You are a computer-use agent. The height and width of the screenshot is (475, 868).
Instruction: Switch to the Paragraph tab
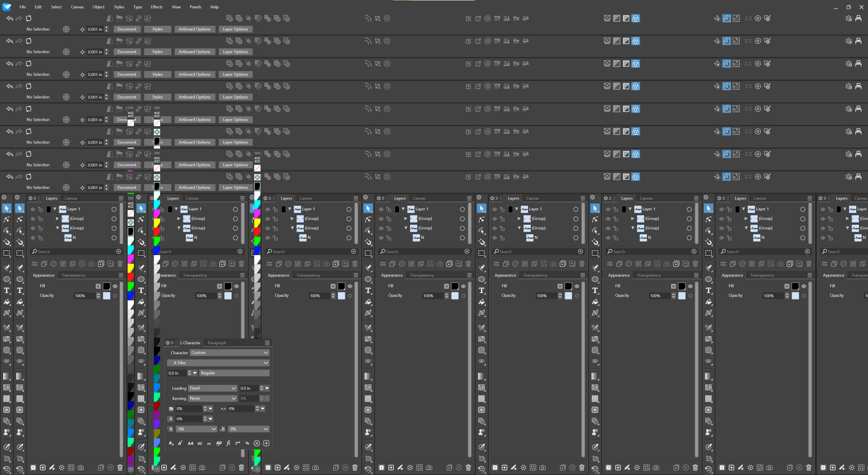217,343
